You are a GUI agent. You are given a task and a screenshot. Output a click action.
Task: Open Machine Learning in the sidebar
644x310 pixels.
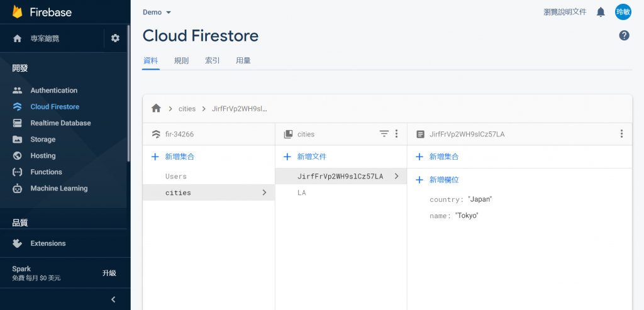coord(58,189)
